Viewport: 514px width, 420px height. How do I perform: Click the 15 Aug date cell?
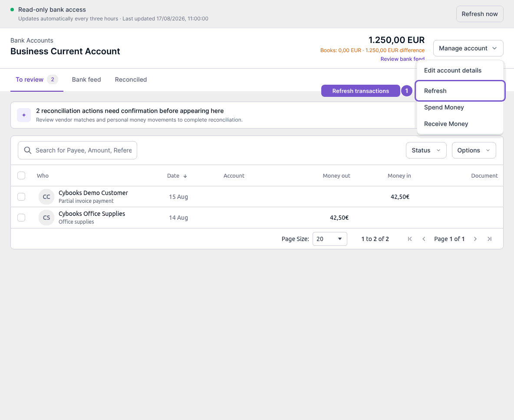[178, 197]
